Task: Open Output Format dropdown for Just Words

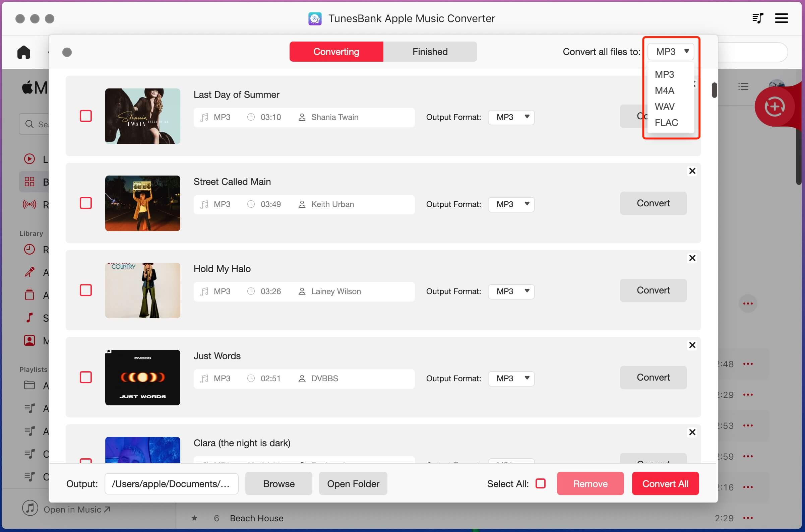Action: tap(511, 379)
